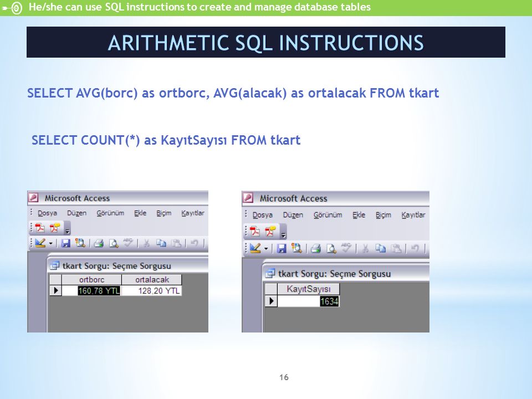Click Design View icon in KayıtSayısı Access window
This screenshot has height=399, width=532.
click(255, 248)
